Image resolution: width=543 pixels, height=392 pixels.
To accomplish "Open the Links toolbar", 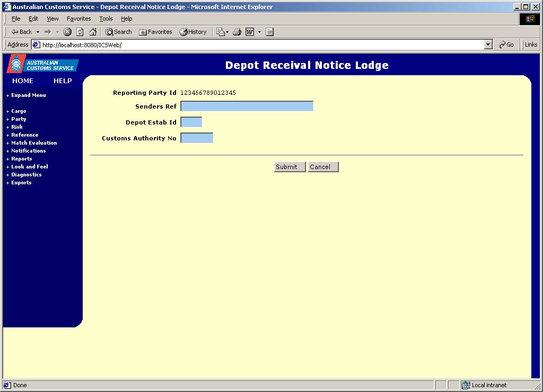I will [531, 44].
